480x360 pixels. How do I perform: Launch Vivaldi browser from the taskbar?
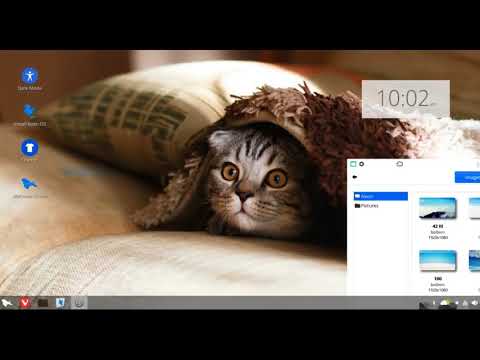(x=25, y=303)
